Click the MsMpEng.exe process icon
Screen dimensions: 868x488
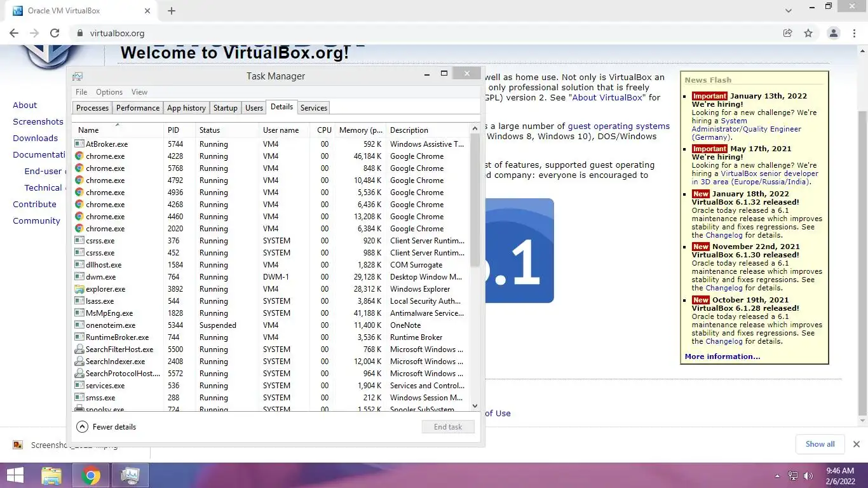79,313
